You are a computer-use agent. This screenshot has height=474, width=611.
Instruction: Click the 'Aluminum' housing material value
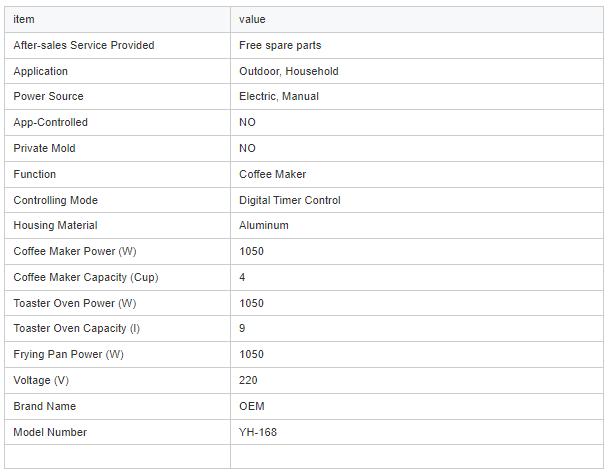pyautogui.click(x=264, y=225)
